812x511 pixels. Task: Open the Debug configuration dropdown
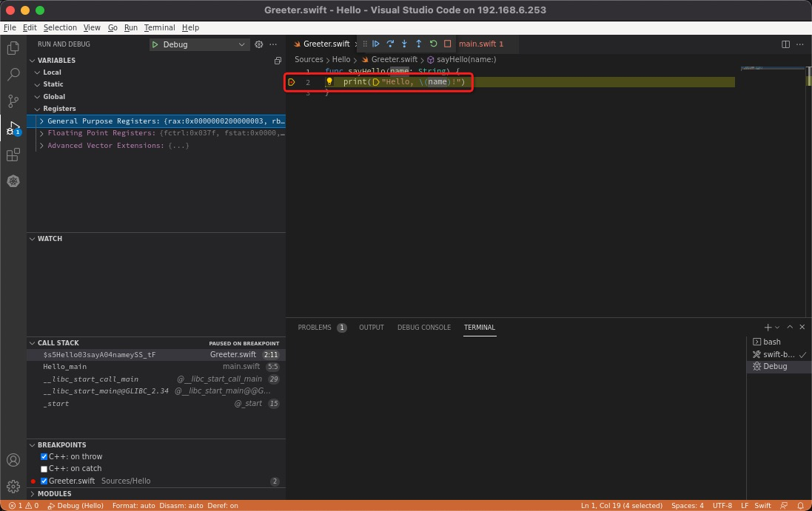(x=198, y=44)
